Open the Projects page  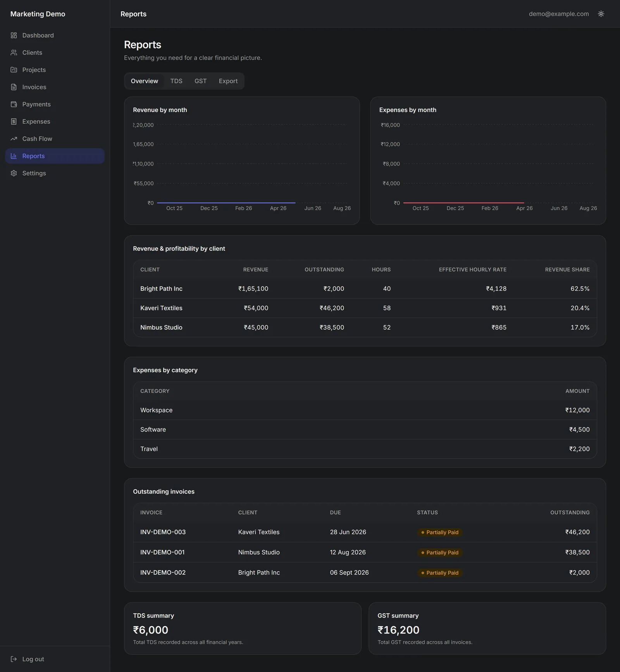[x=55, y=70]
